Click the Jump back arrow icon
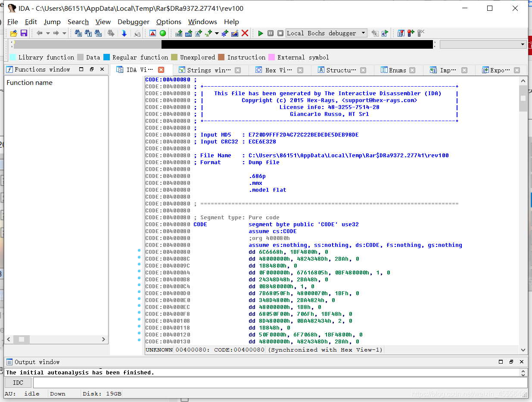532x402 pixels. pyautogui.click(x=39, y=33)
